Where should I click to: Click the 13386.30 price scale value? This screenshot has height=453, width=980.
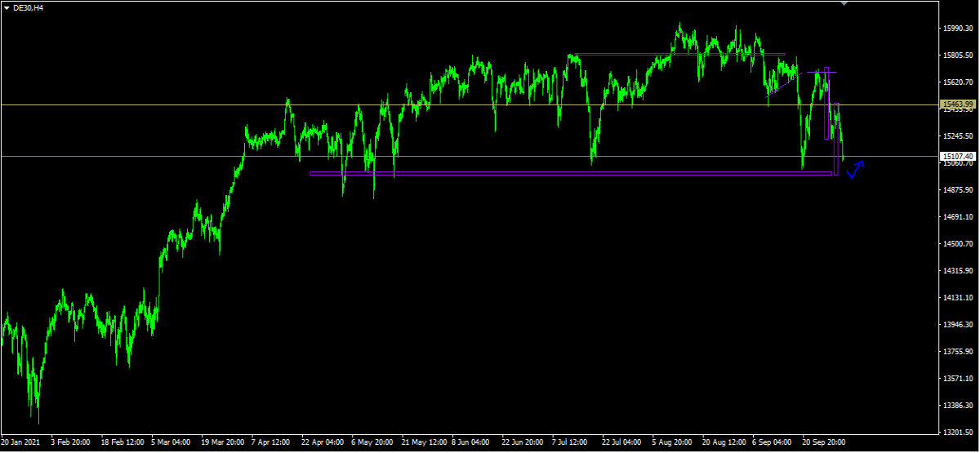pos(958,406)
